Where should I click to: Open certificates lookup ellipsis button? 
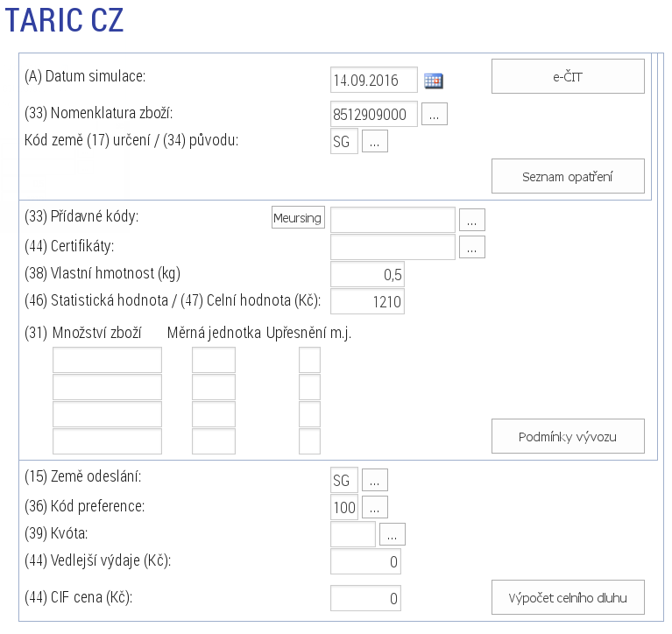coord(472,247)
